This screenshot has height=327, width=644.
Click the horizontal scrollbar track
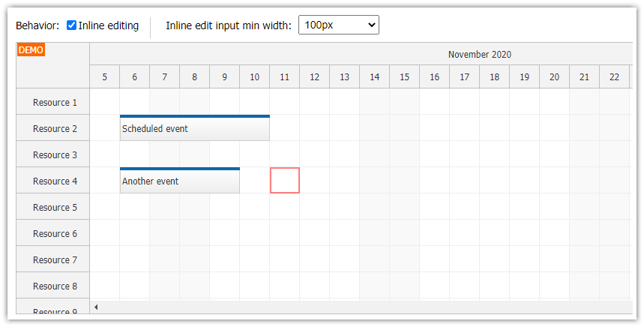coord(360,307)
